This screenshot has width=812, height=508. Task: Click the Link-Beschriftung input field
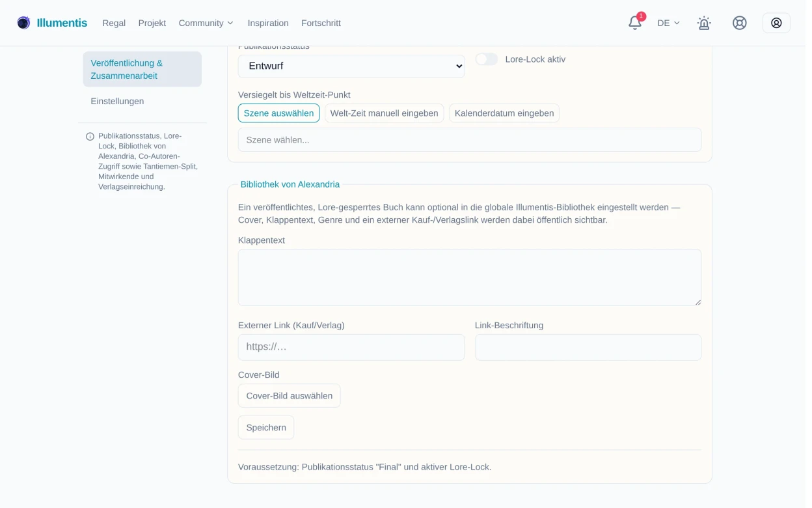(x=588, y=347)
